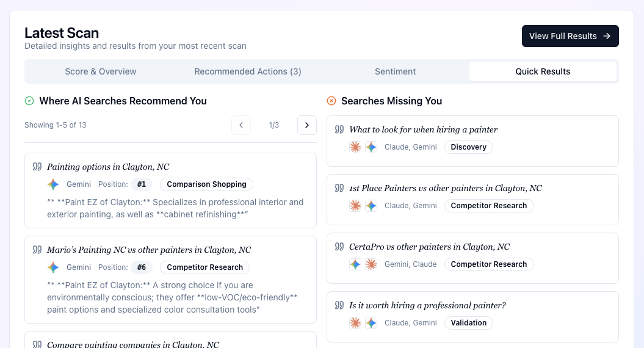Click the #6 position badge
Viewport: 644px width, 348px height.
[x=142, y=267]
